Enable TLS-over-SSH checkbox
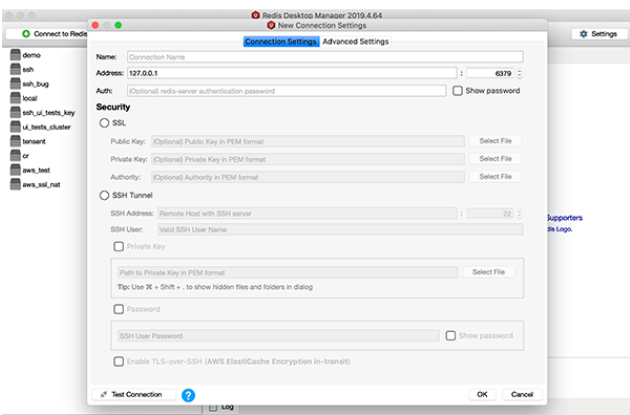Viewport: 630px width, 415px height. click(x=119, y=362)
